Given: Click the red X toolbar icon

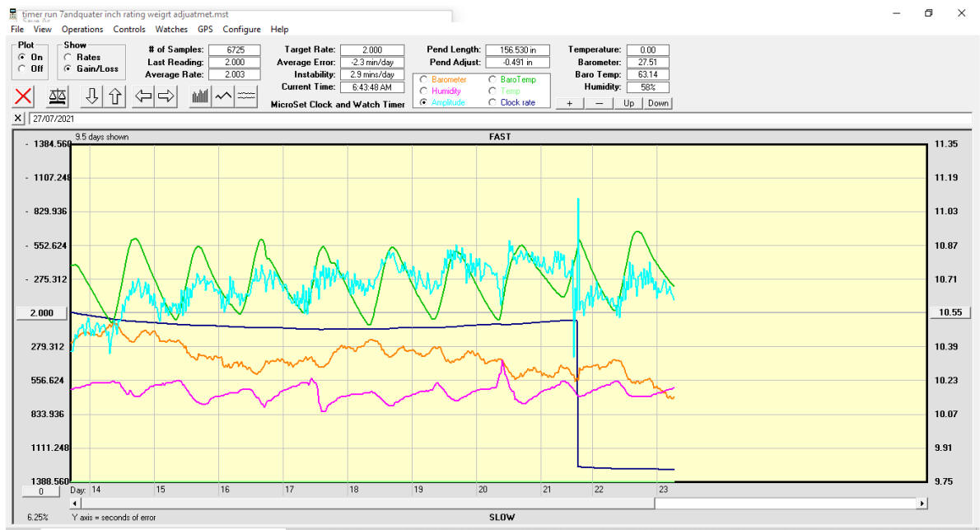Looking at the screenshot, I should tap(23, 96).
